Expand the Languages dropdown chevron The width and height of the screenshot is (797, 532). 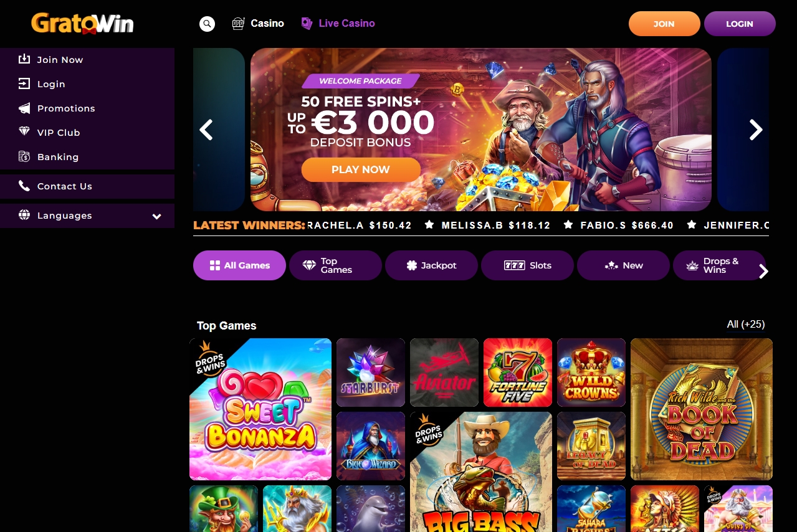[156, 216]
